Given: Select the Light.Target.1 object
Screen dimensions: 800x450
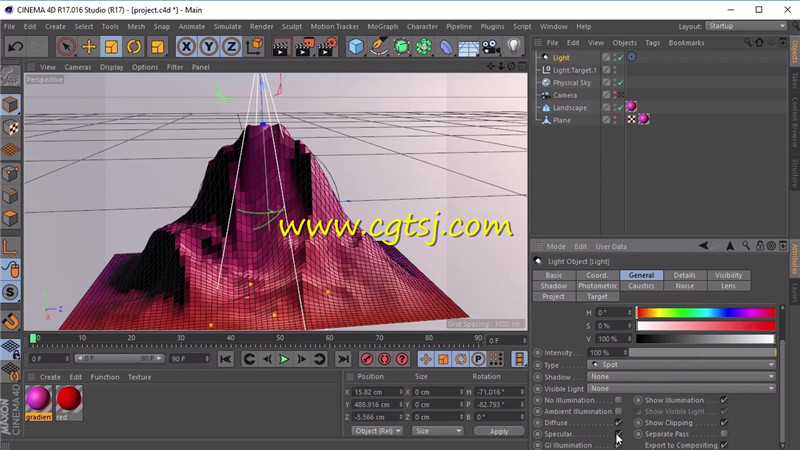Looking at the screenshot, I should point(574,70).
